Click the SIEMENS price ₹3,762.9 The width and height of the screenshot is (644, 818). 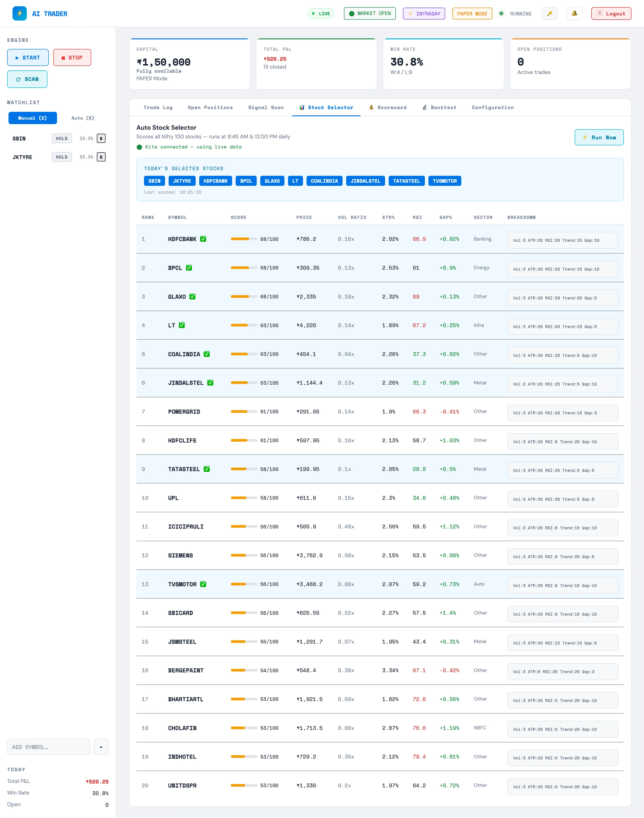tap(309, 555)
